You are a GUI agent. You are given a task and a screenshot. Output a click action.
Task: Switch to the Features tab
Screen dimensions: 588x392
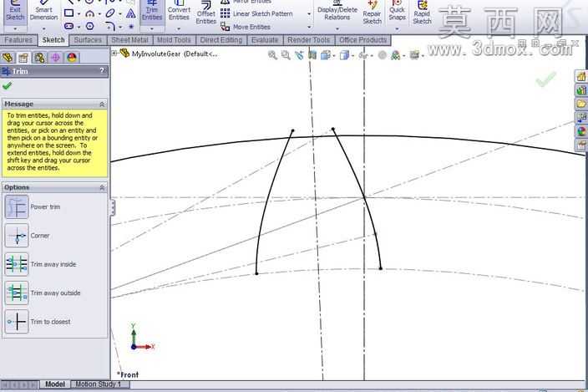pos(18,40)
